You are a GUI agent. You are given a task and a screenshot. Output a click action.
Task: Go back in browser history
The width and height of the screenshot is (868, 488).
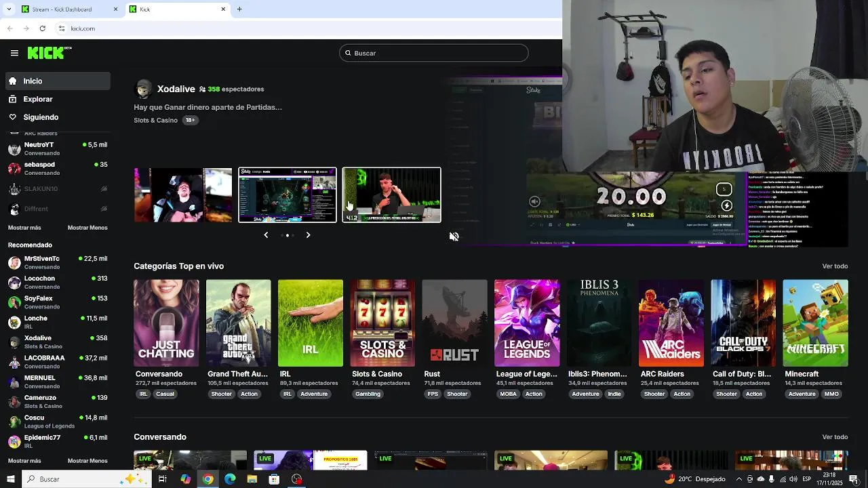[9, 28]
